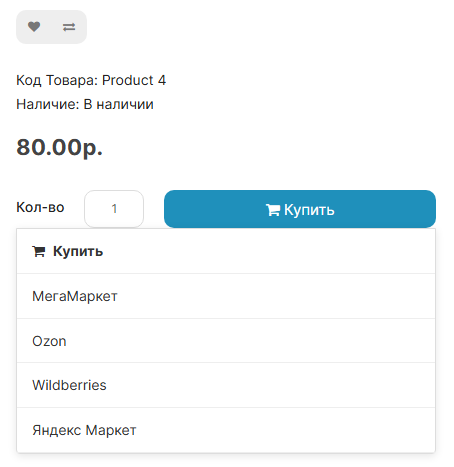Click number 1 in quantity box
Image resolution: width=454 pixels, height=467 pixels.
pyautogui.click(x=114, y=209)
